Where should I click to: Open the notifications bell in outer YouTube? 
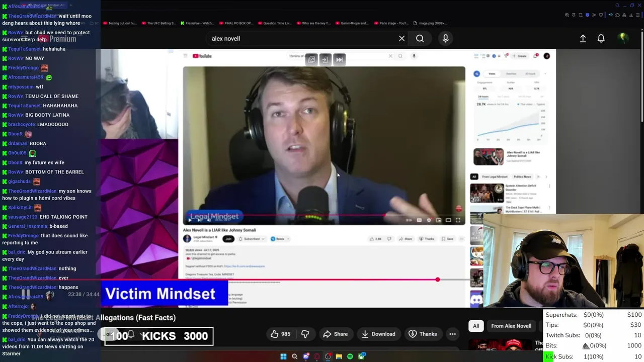click(x=601, y=38)
